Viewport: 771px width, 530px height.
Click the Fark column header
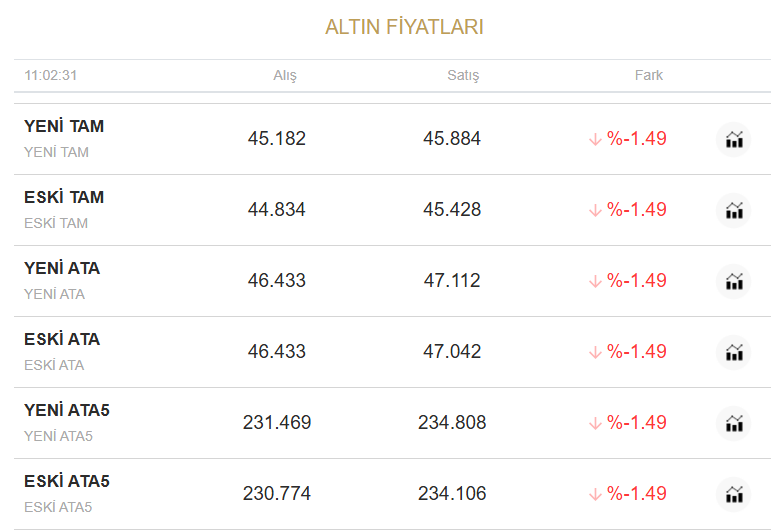point(649,75)
